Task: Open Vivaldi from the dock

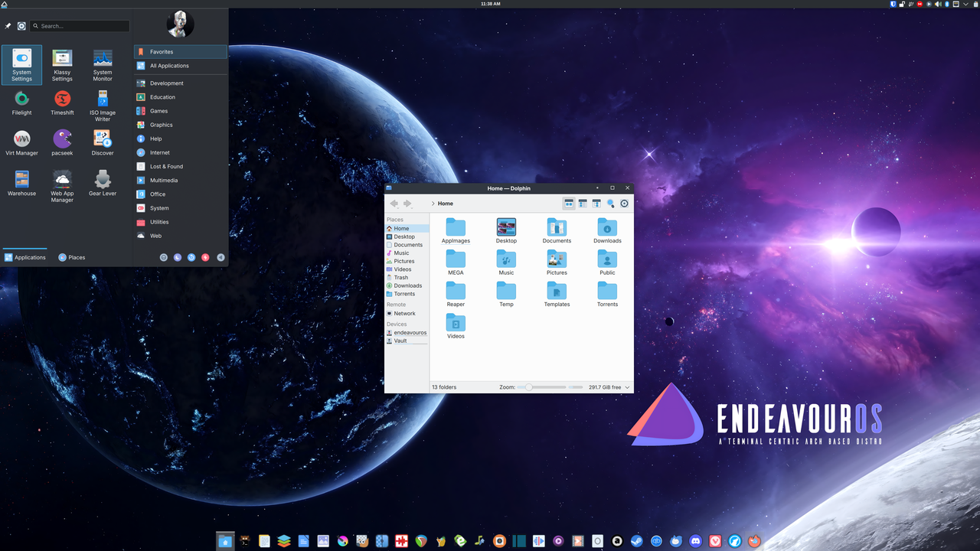Action: tap(715, 541)
